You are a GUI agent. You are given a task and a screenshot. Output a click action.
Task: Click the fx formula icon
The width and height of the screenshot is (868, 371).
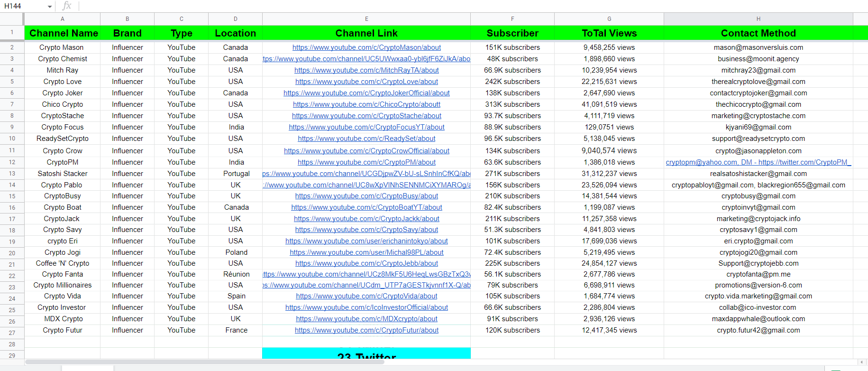pyautogui.click(x=67, y=6)
